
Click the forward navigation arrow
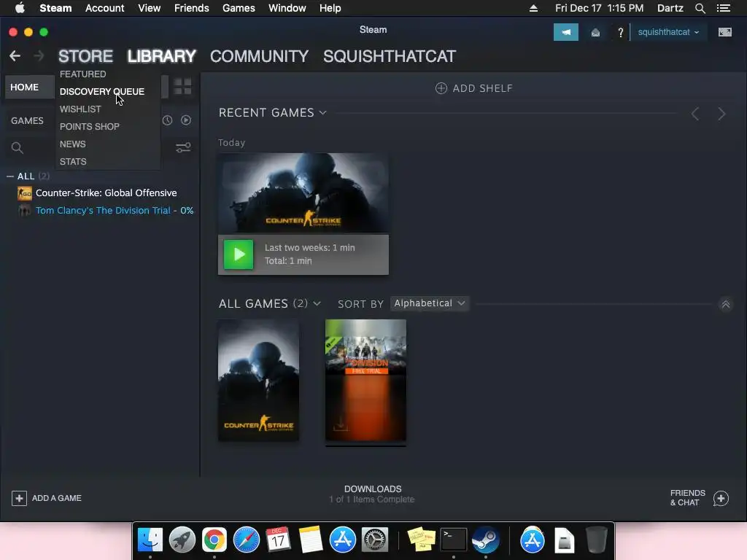[x=39, y=56]
